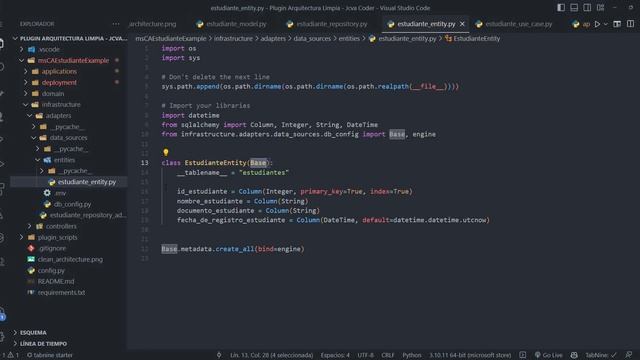This screenshot has height=360, width=640.
Task: Switch to estudiante_model.py tab
Action: click(x=231, y=24)
